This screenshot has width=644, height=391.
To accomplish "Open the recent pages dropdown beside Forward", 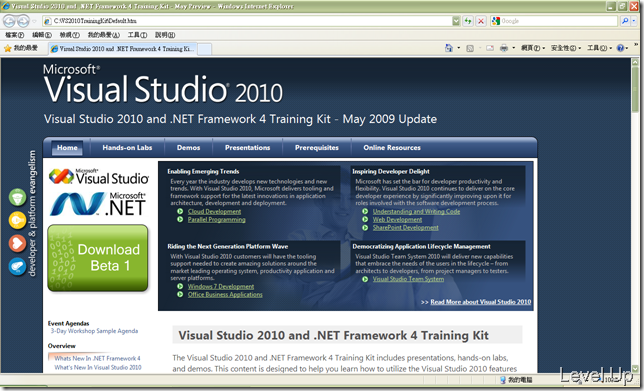I will [x=34, y=21].
